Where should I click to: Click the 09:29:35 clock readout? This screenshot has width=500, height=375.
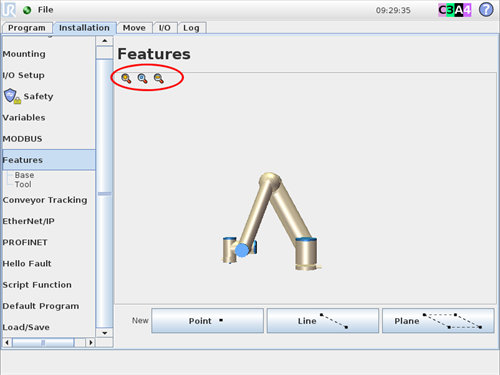pos(393,10)
